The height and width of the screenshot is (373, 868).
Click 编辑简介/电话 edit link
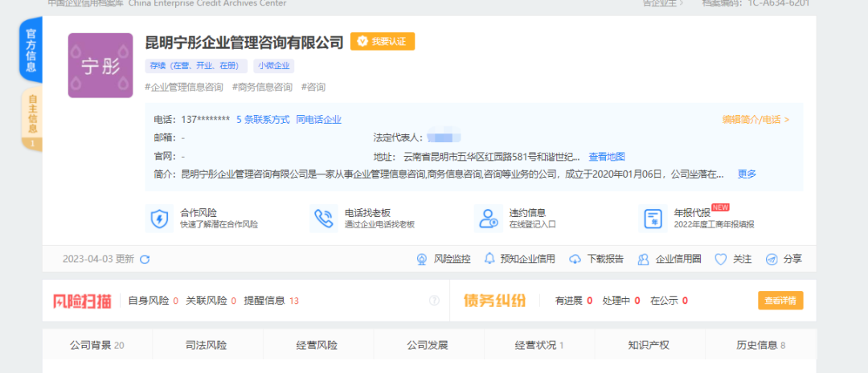coord(755,120)
